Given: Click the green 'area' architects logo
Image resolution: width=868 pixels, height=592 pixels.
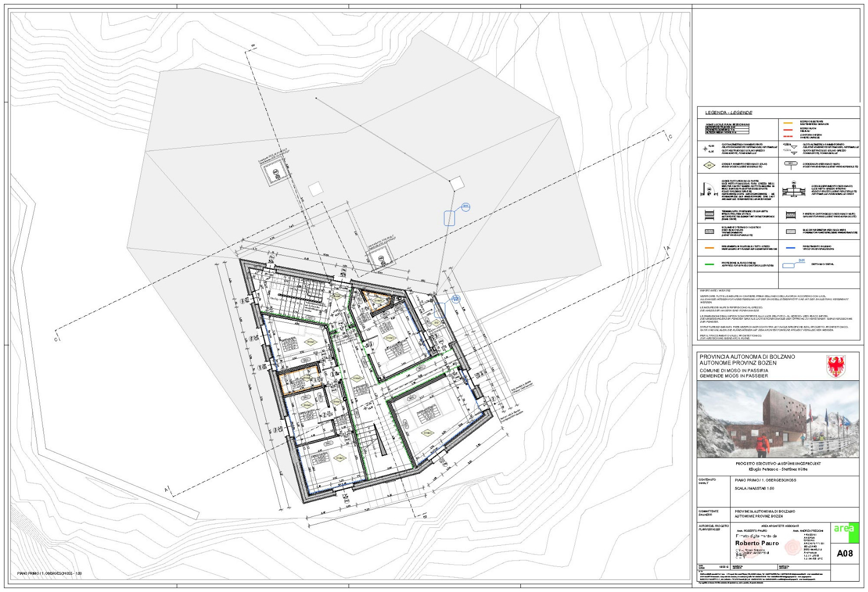Looking at the screenshot, I should 844,529.
